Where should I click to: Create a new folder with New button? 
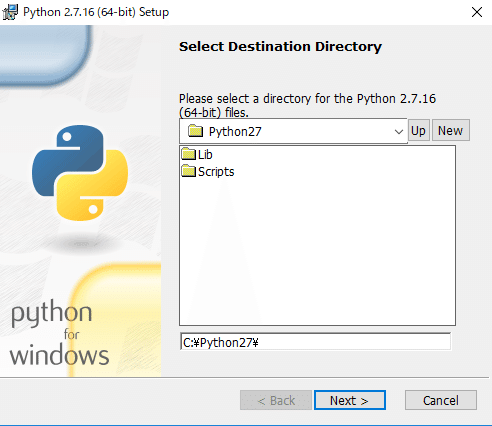[x=450, y=131]
